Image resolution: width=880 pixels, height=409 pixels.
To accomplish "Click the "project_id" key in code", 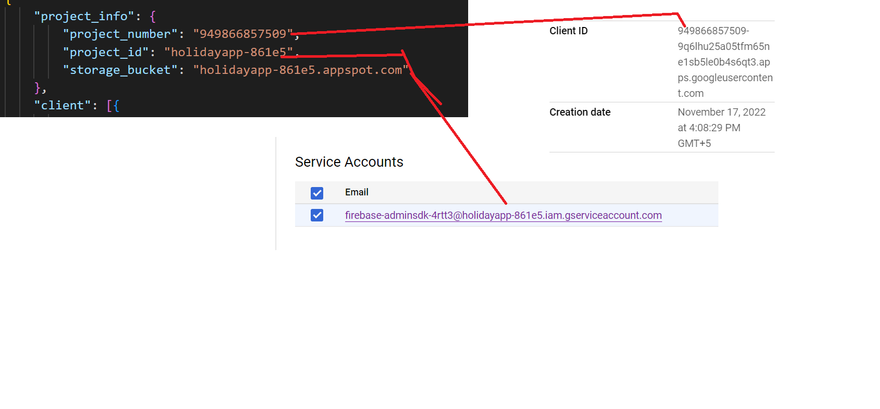I will pos(106,52).
